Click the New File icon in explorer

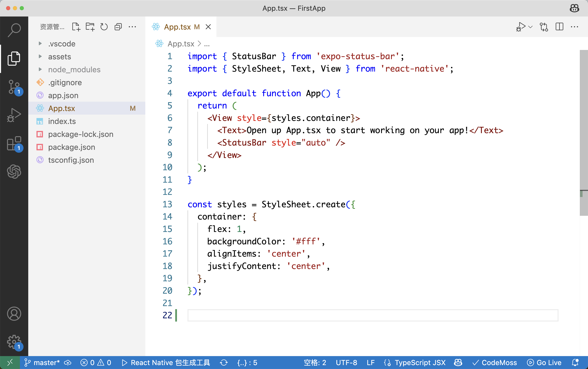[x=76, y=27]
